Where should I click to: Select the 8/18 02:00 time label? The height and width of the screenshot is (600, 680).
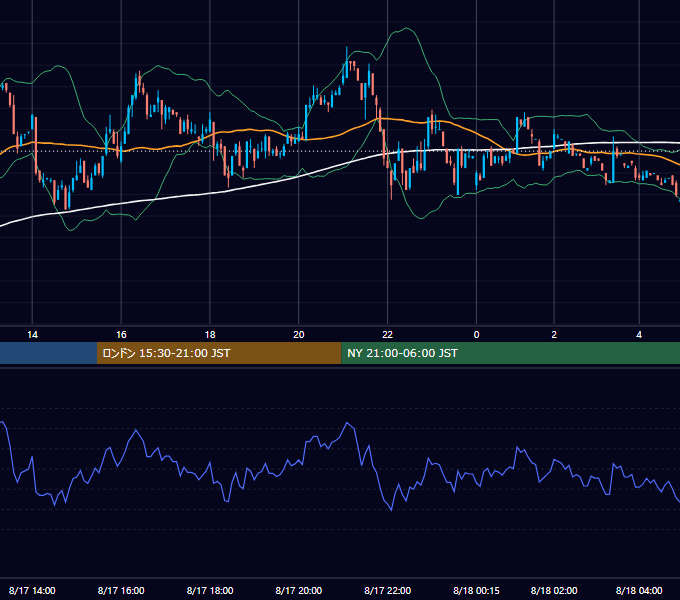point(554,590)
